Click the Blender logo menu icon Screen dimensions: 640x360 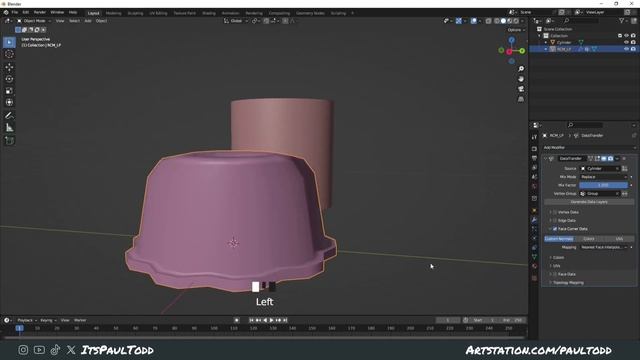tap(6, 13)
